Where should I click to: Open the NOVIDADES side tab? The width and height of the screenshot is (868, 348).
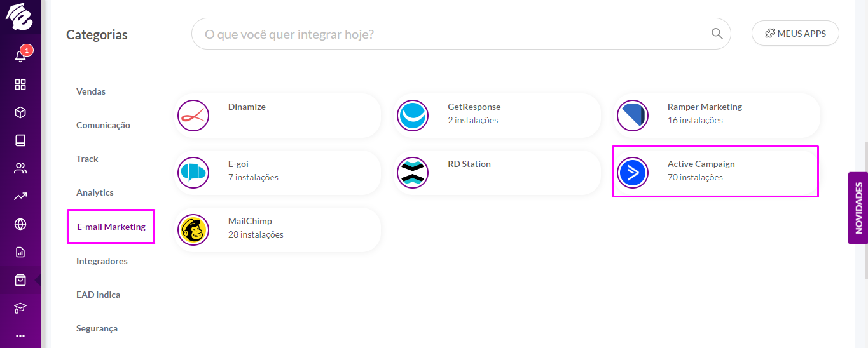coord(858,208)
